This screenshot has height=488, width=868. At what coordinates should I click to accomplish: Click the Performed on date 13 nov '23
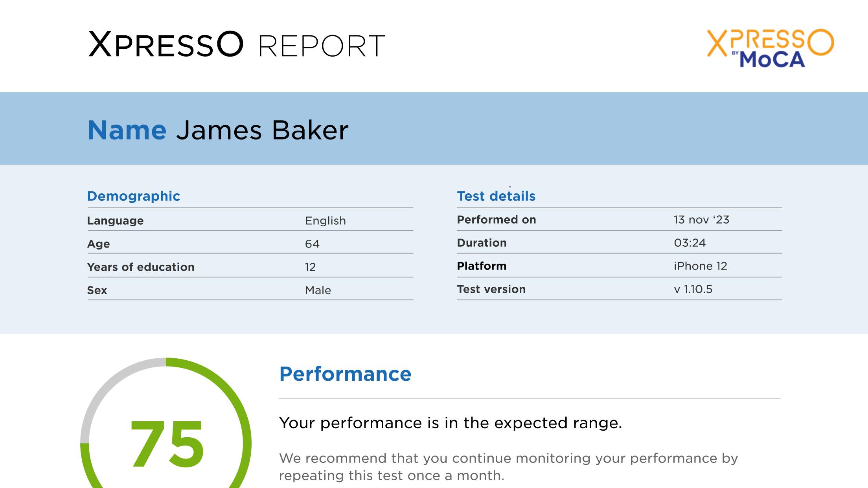pyautogui.click(x=701, y=219)
